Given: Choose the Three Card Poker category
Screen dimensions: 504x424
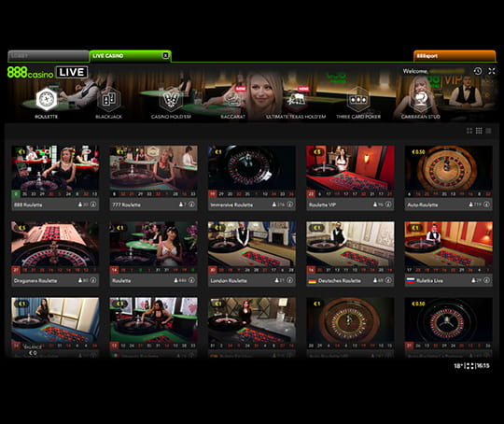Looking at the screenshot, I should click(x=358, y=99).
